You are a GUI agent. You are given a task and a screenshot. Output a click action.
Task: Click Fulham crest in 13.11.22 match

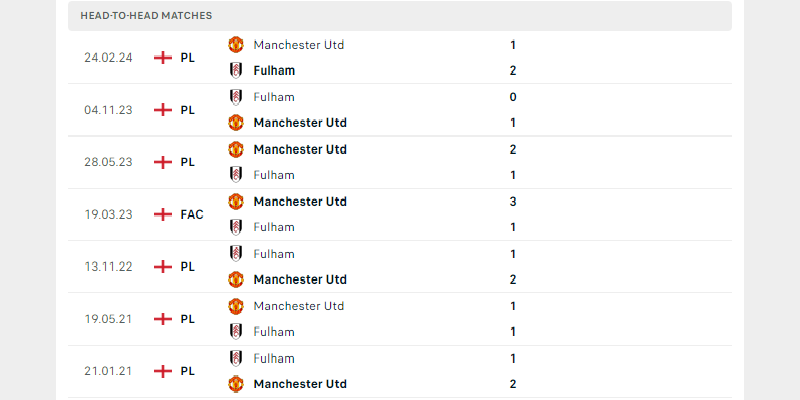click(x=236, y=254)
